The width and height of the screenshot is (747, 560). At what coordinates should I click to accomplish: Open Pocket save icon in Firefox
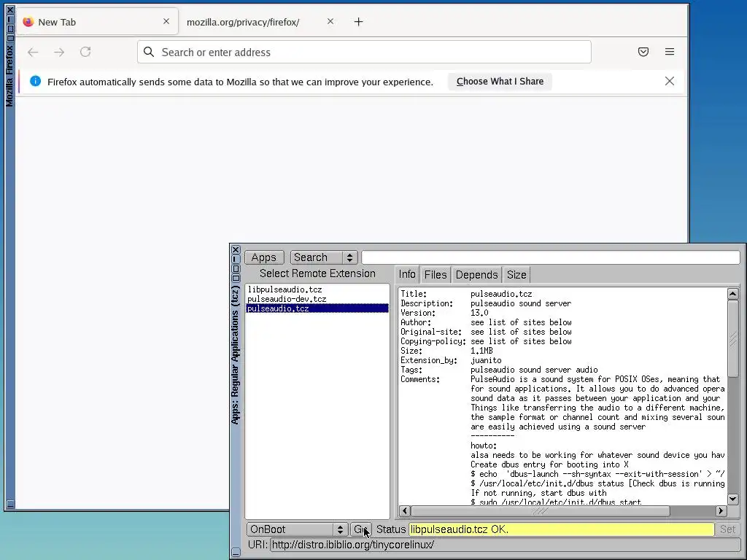pyautogui.click(x=643, y=52)
